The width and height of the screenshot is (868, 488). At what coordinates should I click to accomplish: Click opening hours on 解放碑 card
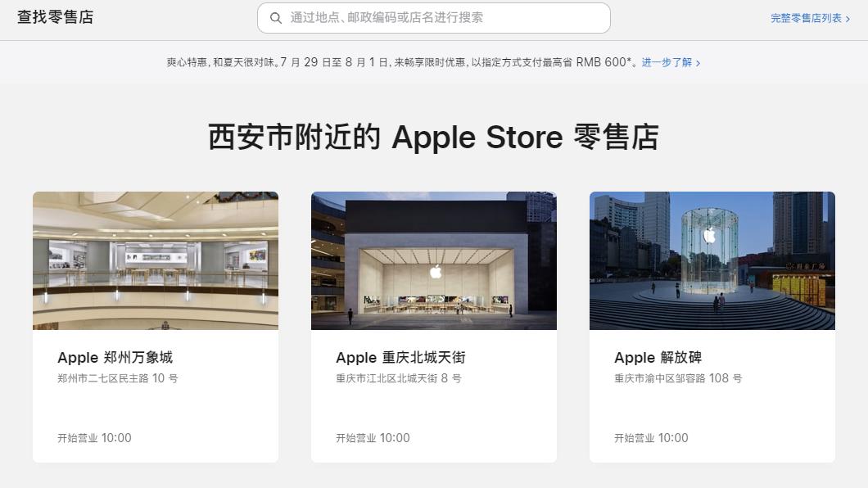[652, 438]
